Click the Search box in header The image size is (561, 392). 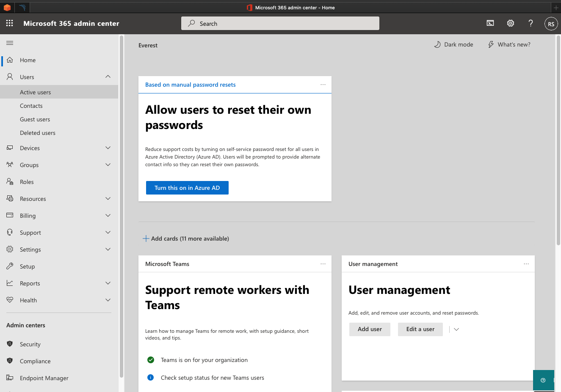(280, 23)
